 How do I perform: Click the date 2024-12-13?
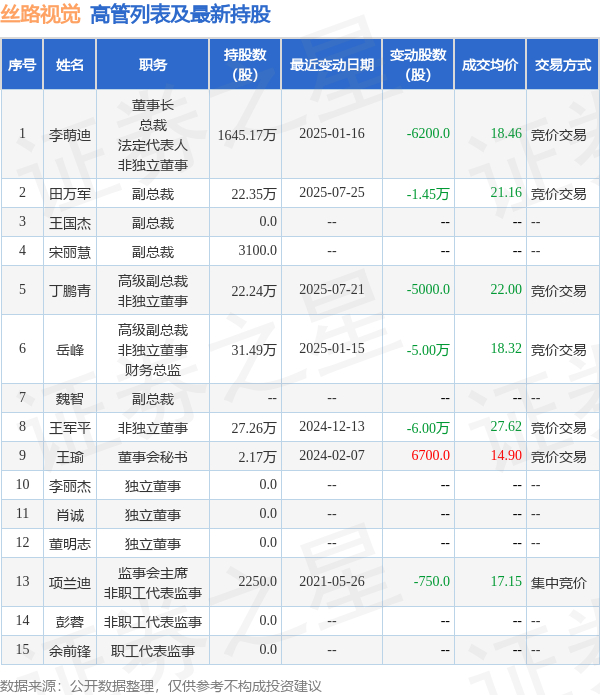tap(332, 426)
